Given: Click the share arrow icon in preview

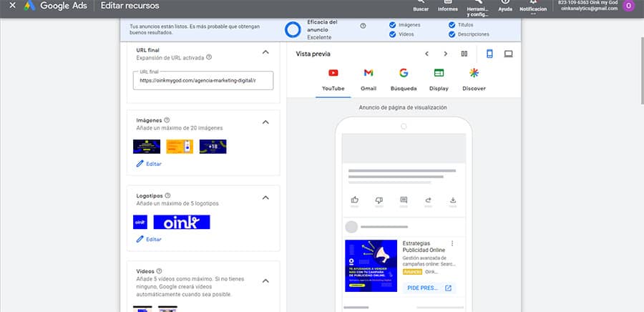Looking at the screenshot, I should coord(429,200).
